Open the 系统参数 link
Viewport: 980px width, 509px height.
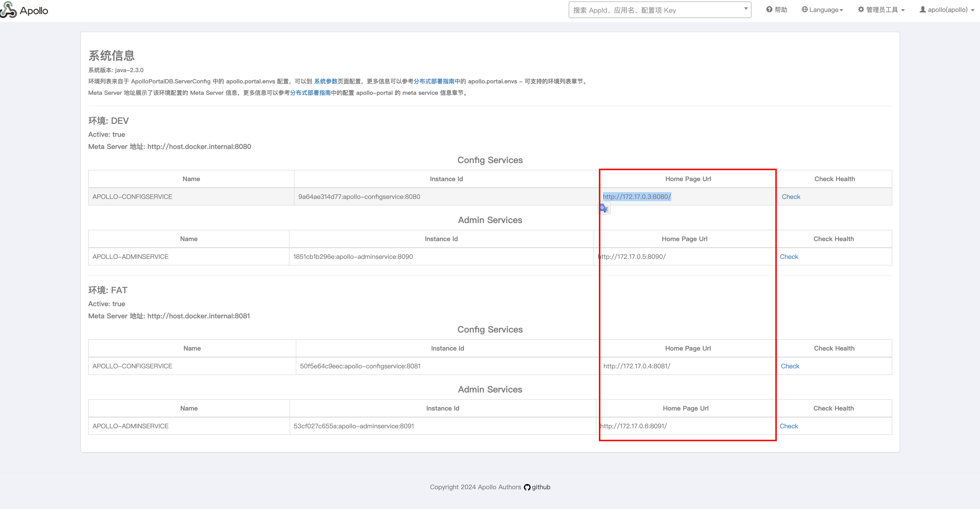(326, 81)
